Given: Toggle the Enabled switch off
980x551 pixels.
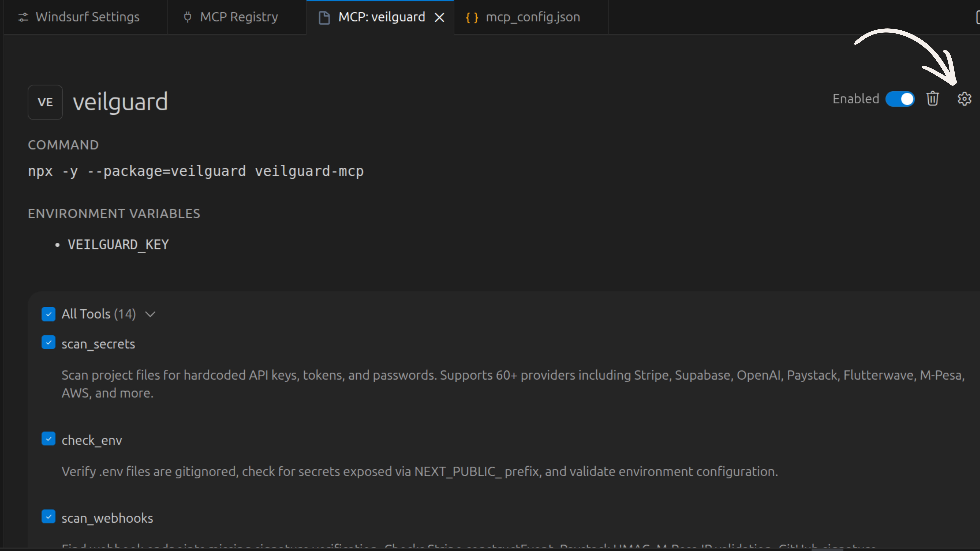Looking at the screenshot, I should pyautogui.click(x=900, y=99).
